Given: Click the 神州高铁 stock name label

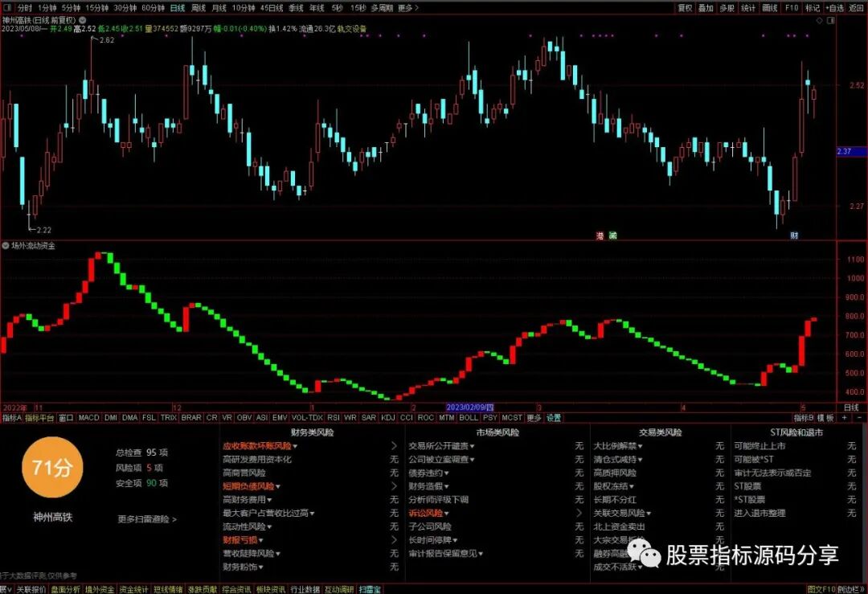Looking at the screenshot, I should pos(52,517).
